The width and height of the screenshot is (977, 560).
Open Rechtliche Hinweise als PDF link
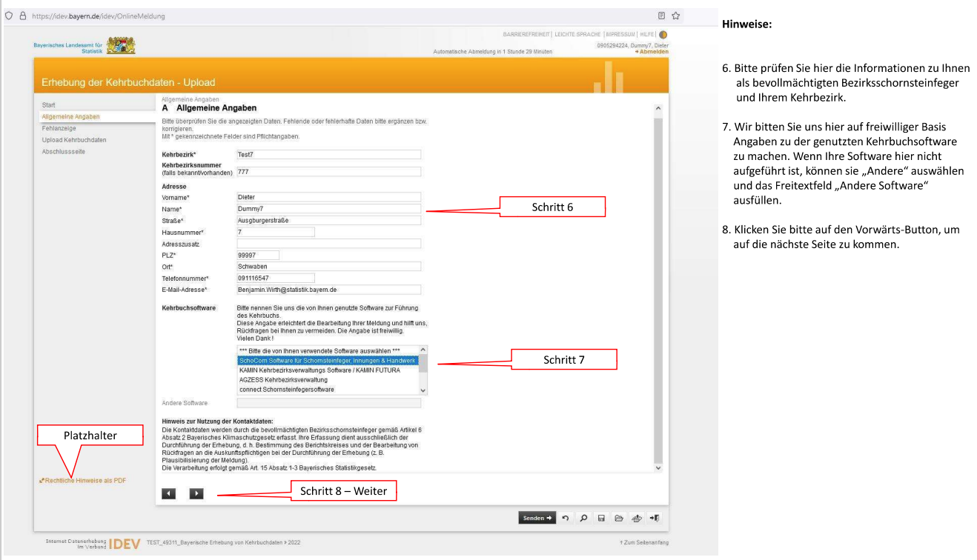click(85, 480)
